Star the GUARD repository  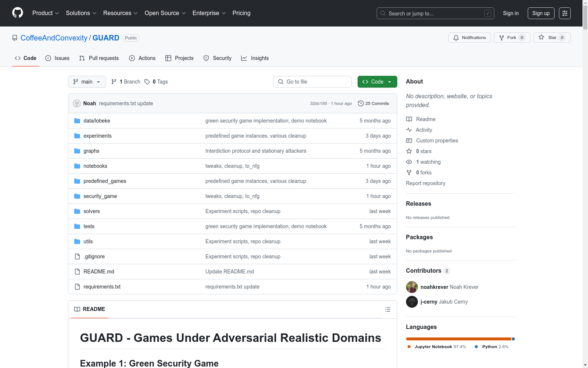552,38
